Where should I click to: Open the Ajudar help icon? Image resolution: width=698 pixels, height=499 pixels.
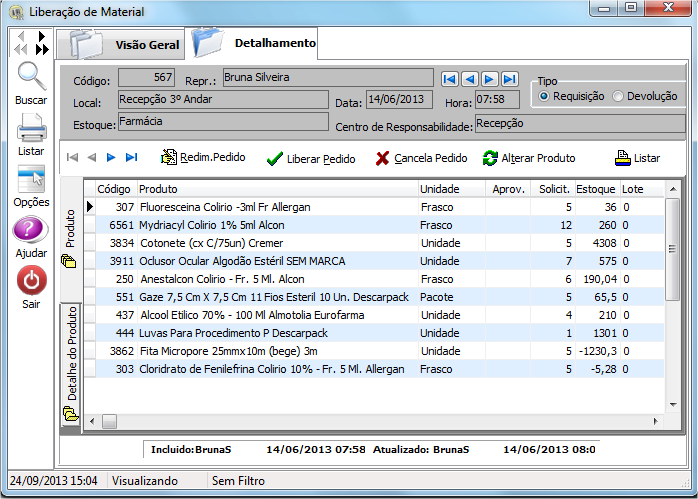(x=31, y=231)
